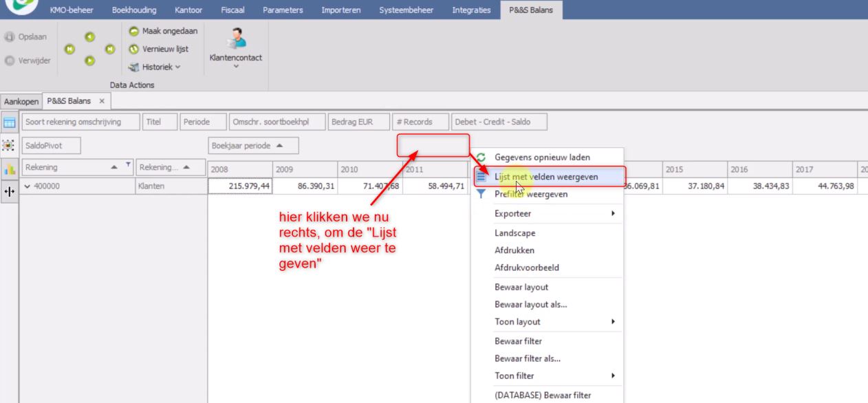
Task: Click the green Maak ongedaan icon
Action: (x=133, y=32)
